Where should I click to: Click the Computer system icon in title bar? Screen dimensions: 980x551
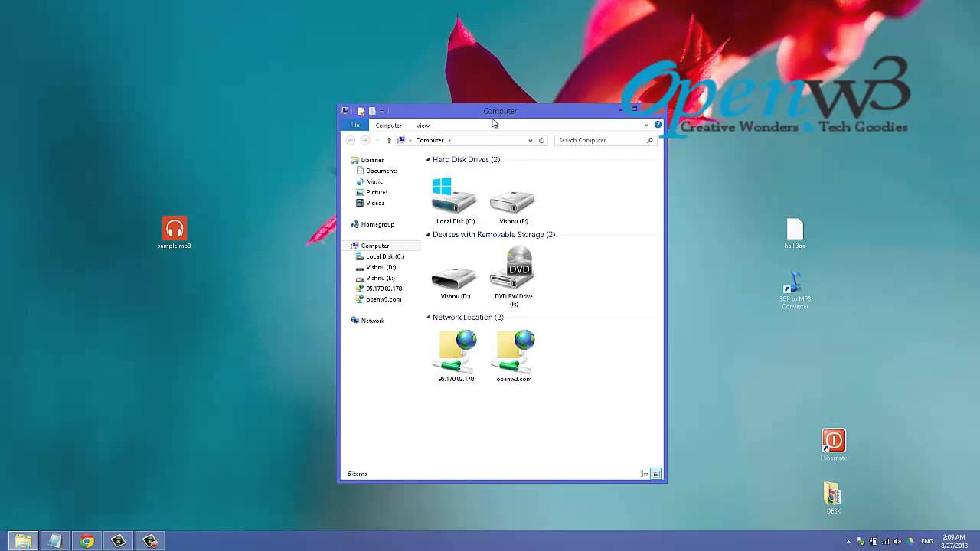click(345, 111)
